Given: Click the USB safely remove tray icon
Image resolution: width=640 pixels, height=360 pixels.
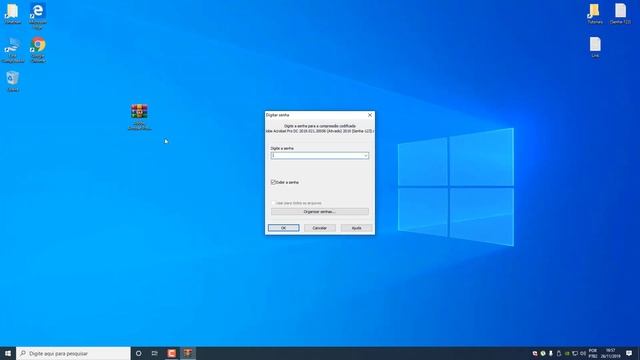Looking at the screenshot, I should (x=559, y=353).
